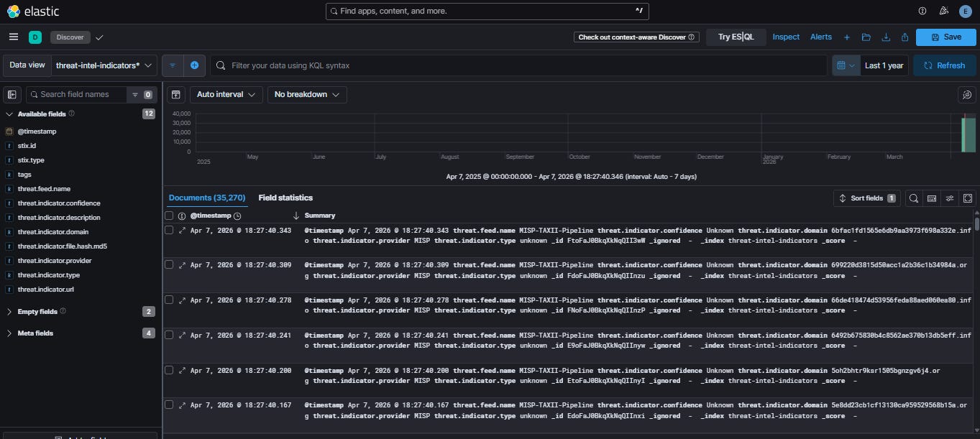
Task: Open the Inspect menu item
Action: pos(786,37)
